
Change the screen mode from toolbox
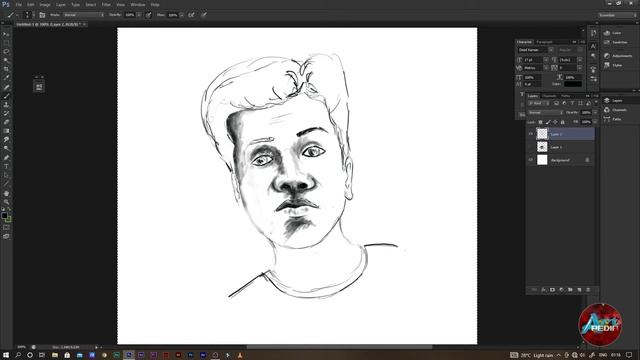pyautogui.click(x=6, y=236)
